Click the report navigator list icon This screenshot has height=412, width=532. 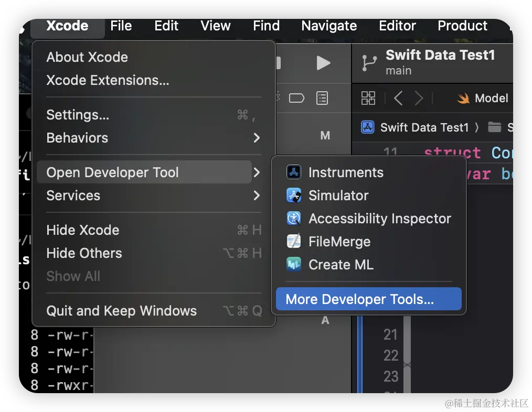322,99
